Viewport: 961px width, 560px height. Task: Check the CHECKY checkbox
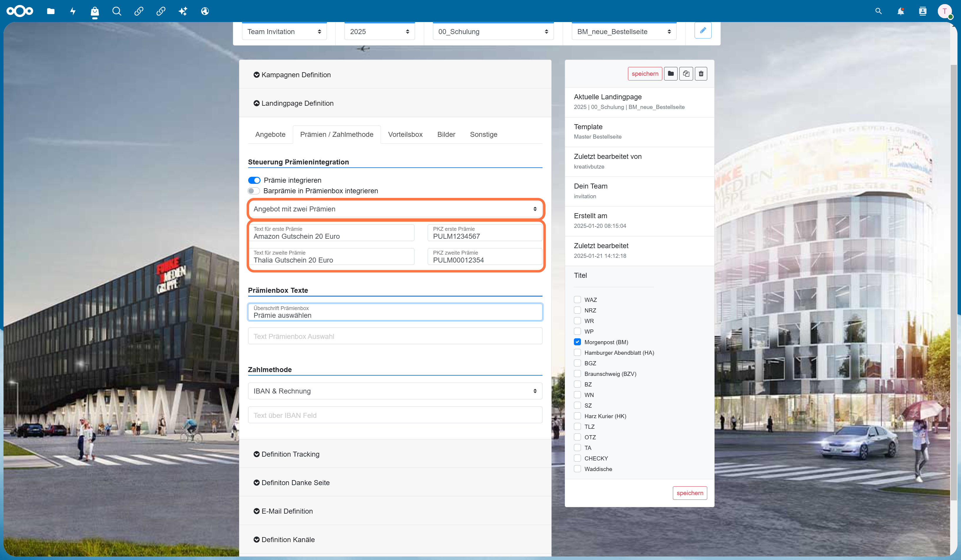577,458
